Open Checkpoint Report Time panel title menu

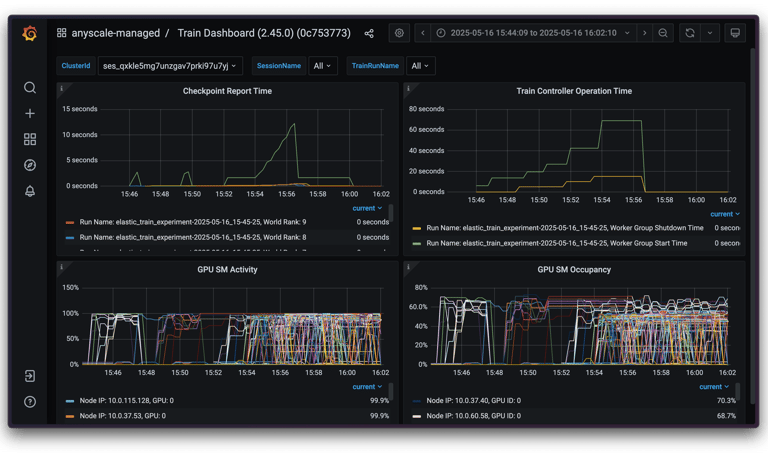coord(227,91)
